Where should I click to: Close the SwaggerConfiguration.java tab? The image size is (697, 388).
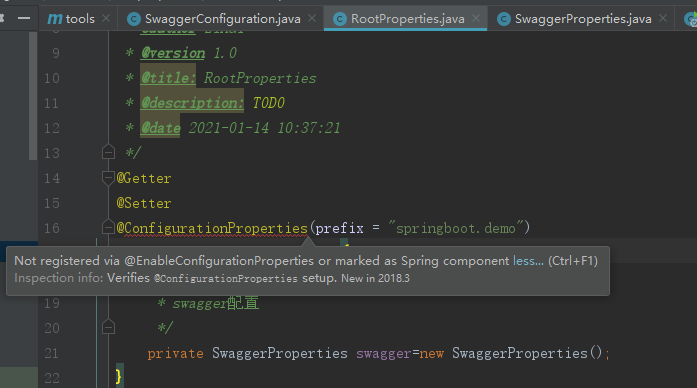click(312, 18)
